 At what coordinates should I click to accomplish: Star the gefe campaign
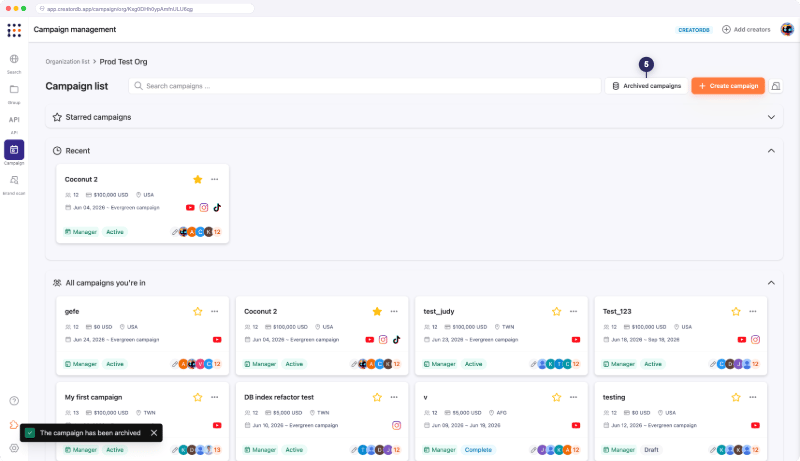[197, 311]
